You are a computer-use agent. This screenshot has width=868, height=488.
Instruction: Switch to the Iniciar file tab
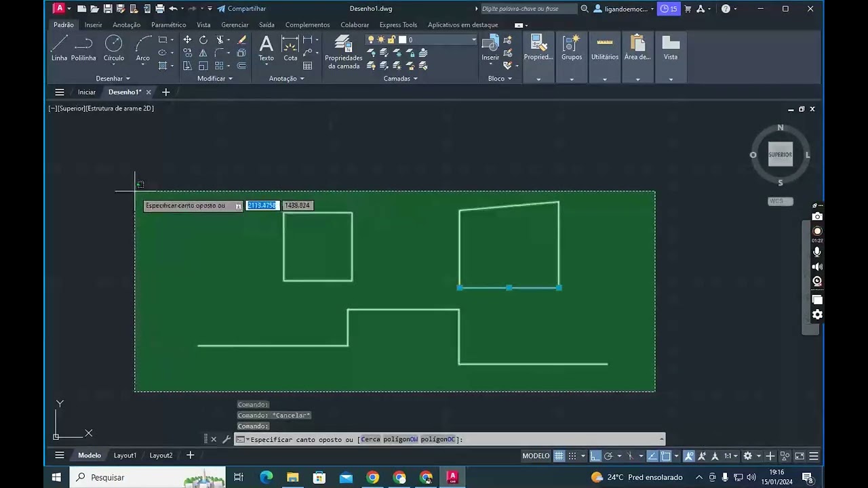pyautogui.click(x=87, y=92)
